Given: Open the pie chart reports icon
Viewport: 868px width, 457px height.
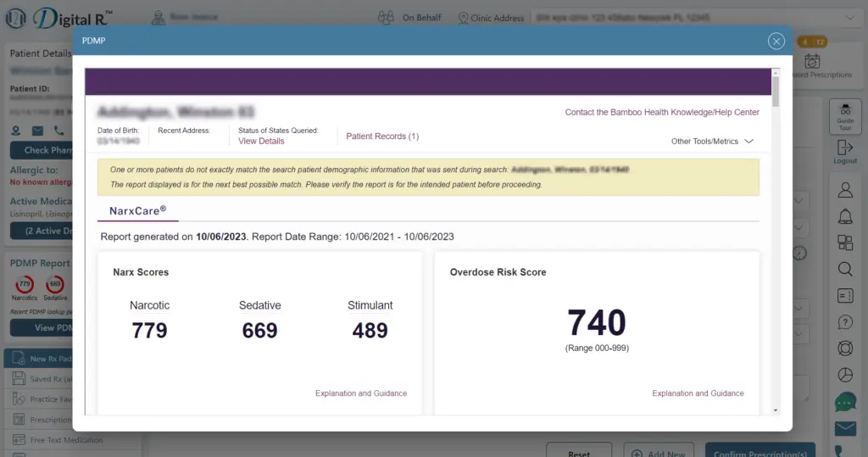Looking at the screenshot, I should [x=845, y=375].
